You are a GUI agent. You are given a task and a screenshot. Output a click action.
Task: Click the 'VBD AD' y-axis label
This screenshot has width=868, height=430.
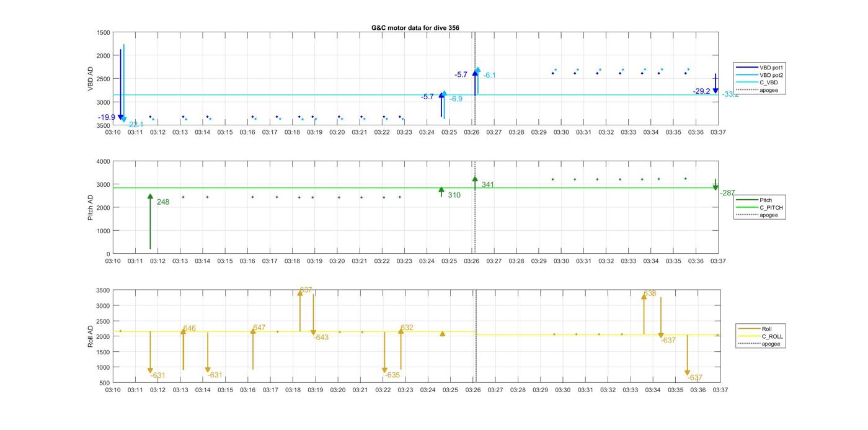coord(91,79)
